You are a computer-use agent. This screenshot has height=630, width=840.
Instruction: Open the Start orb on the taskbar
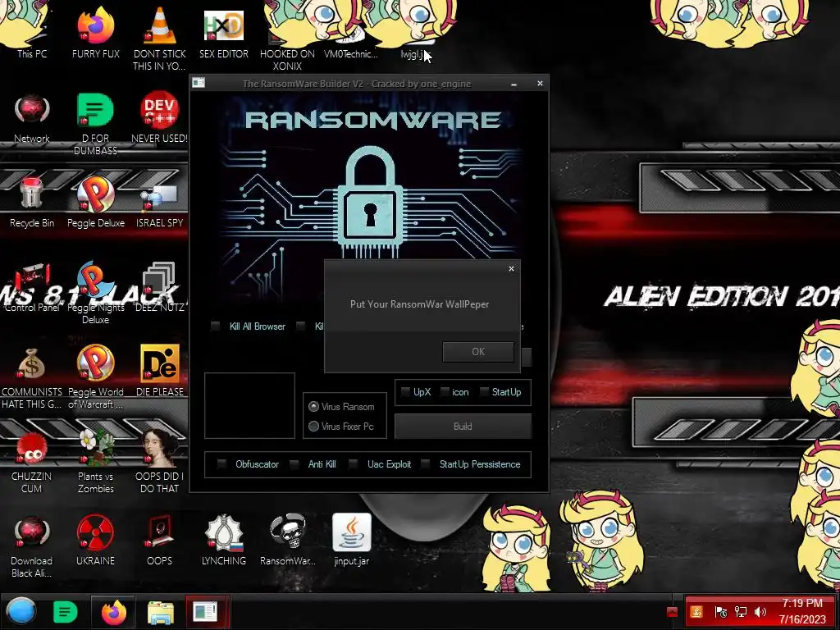click(21, 611)
